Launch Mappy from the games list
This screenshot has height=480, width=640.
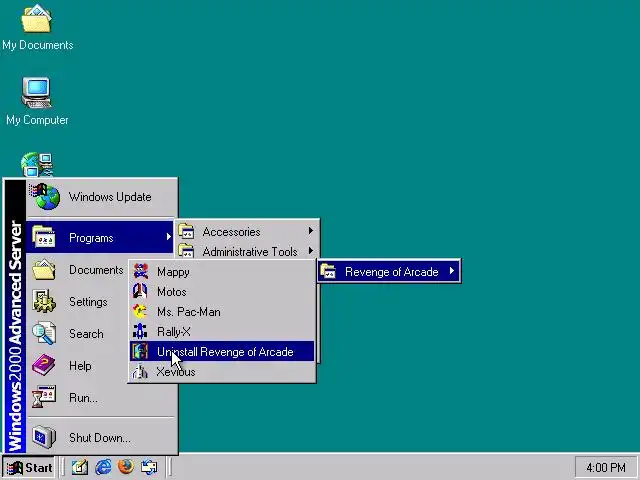(x=222, y=271)
